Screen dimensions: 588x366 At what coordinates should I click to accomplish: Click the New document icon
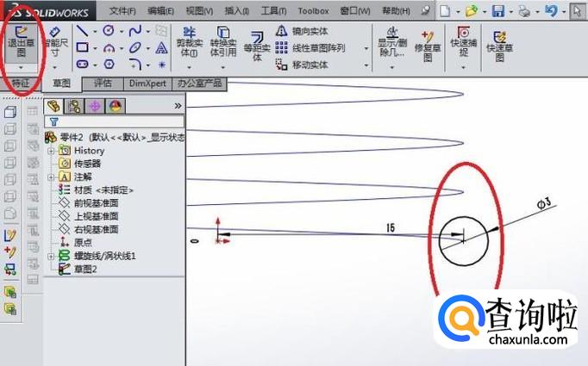(x=445, y=11)
